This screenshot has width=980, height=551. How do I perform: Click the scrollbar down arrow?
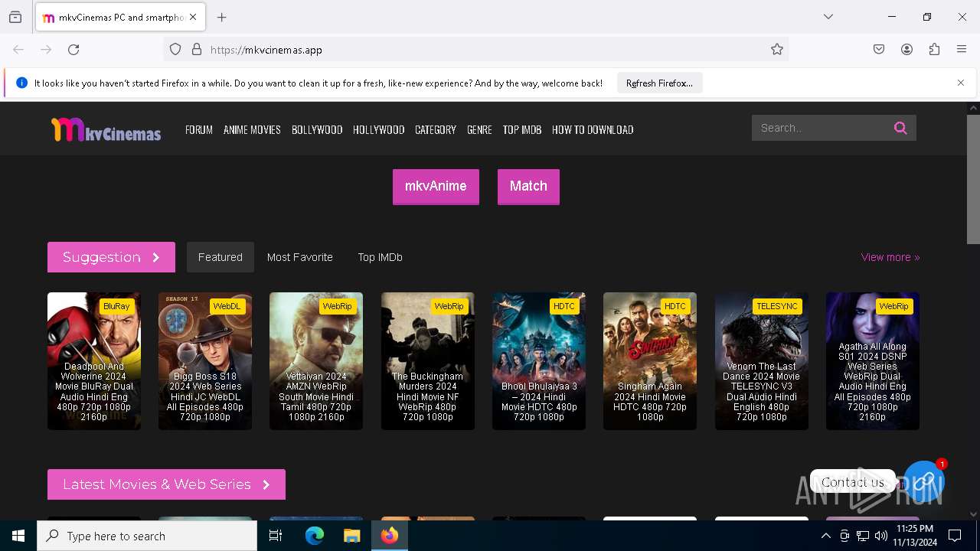tap(973, 514)
